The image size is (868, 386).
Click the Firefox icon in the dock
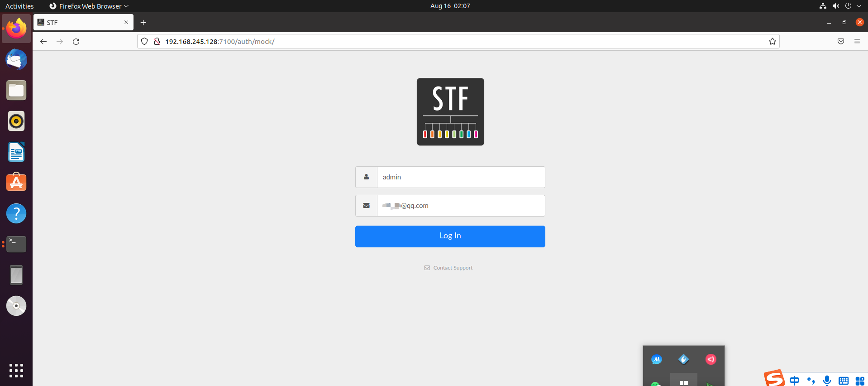point(16,29)
